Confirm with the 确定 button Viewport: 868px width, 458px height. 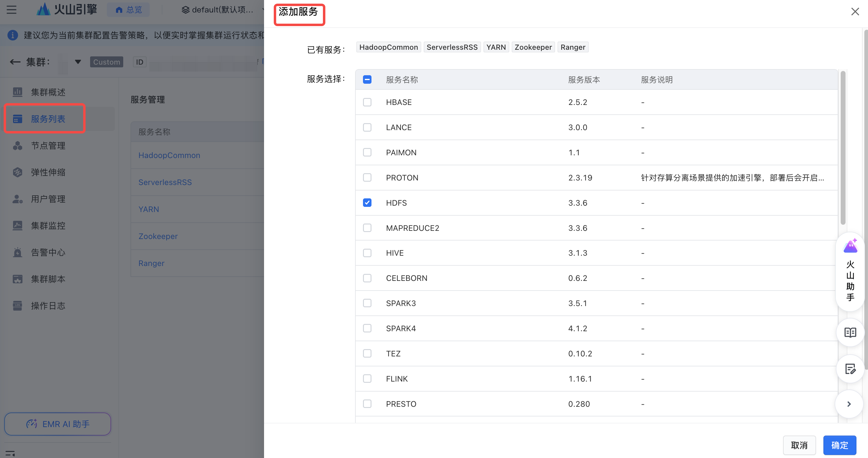840,445
